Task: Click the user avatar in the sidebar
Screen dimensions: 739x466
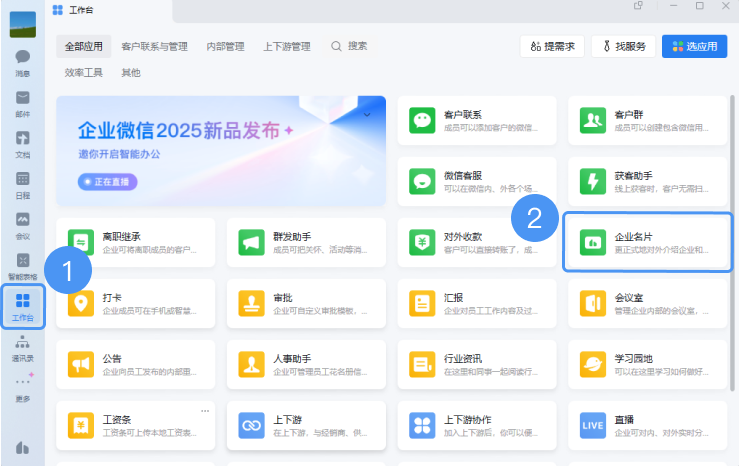Action: pos(23,25)
